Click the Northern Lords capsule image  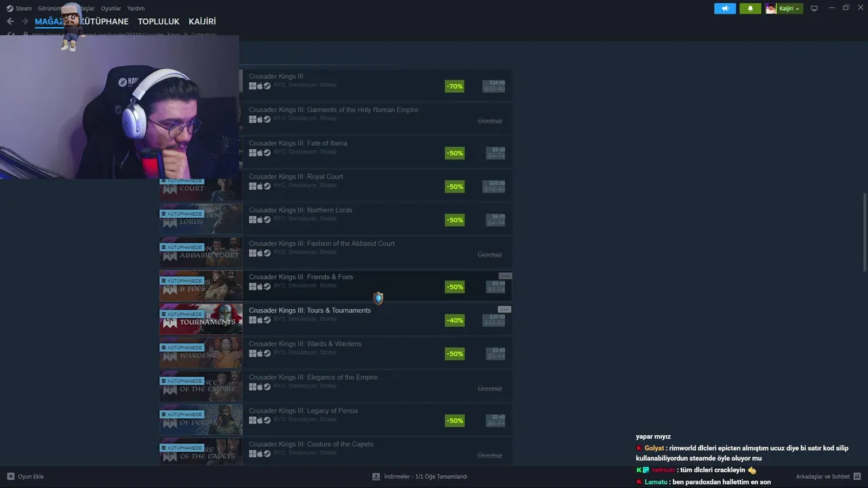point(201,218)
